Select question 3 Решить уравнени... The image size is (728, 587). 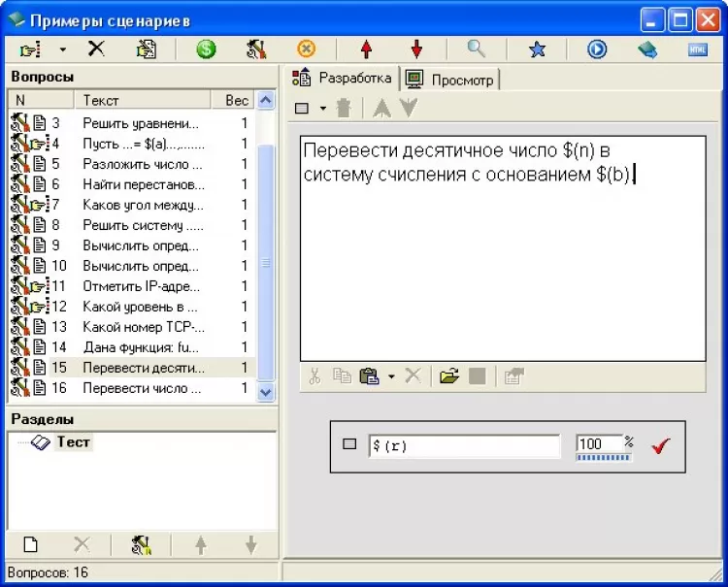coord(132,123)
